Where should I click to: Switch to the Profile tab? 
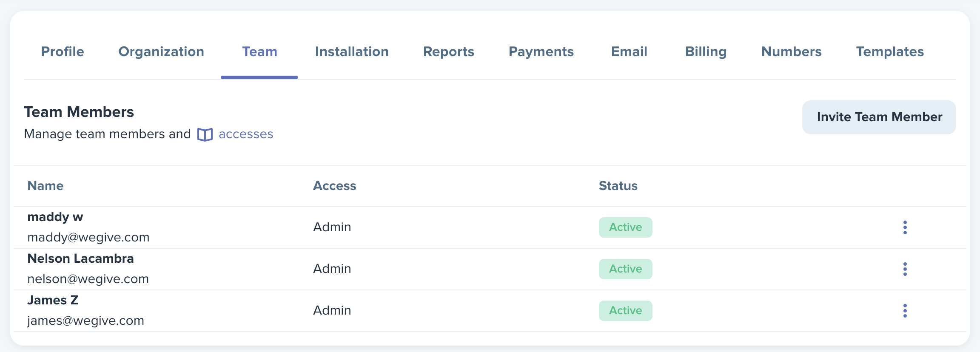point(63,52)
